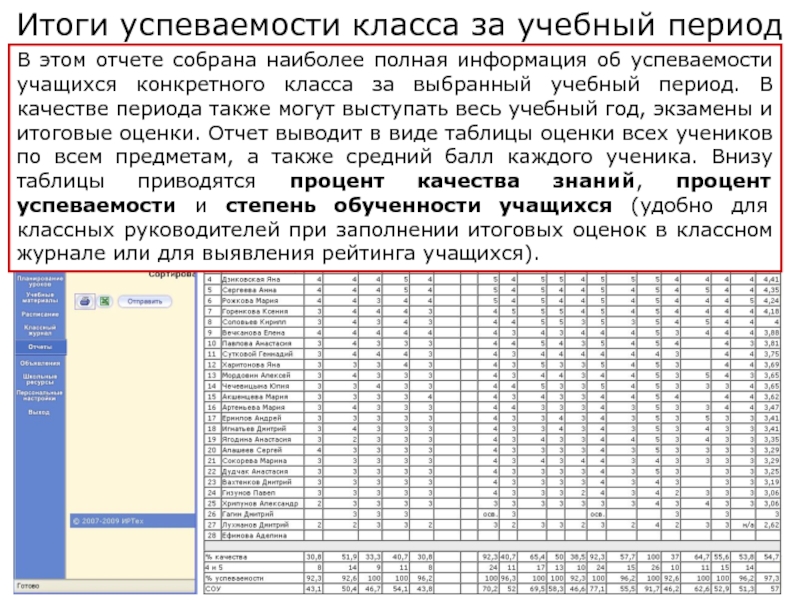Click the student name Хрипунов Александр
This screenshot has width=800, height=600.
pos(260,504)
